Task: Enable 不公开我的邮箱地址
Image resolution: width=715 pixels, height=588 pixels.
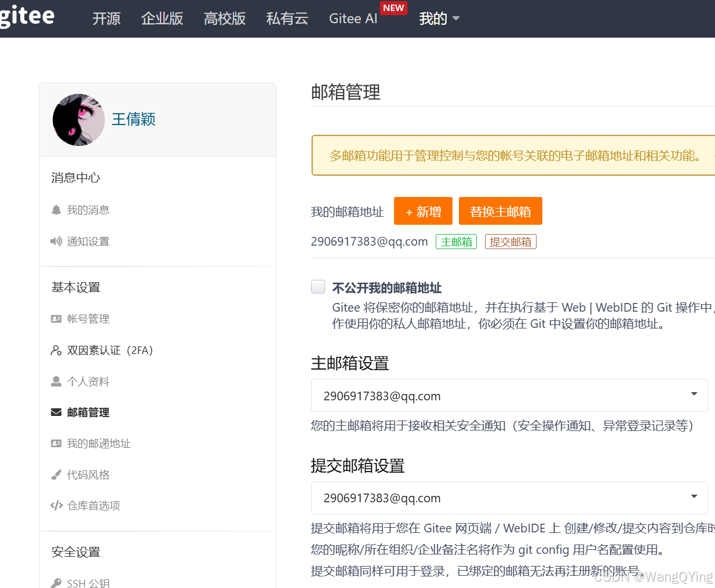Action: [318, 287]
